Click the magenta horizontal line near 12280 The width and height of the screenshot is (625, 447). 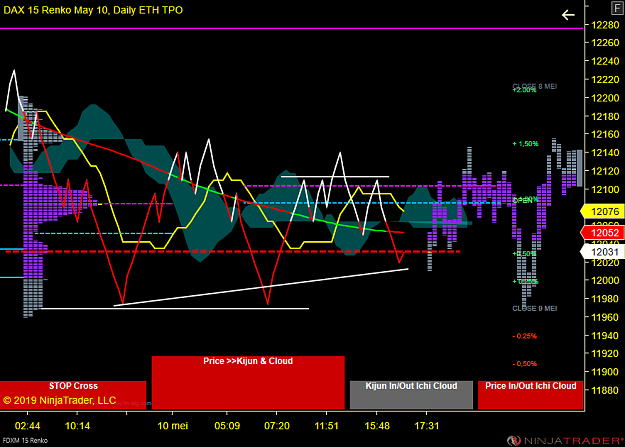[x=291, y=28]
